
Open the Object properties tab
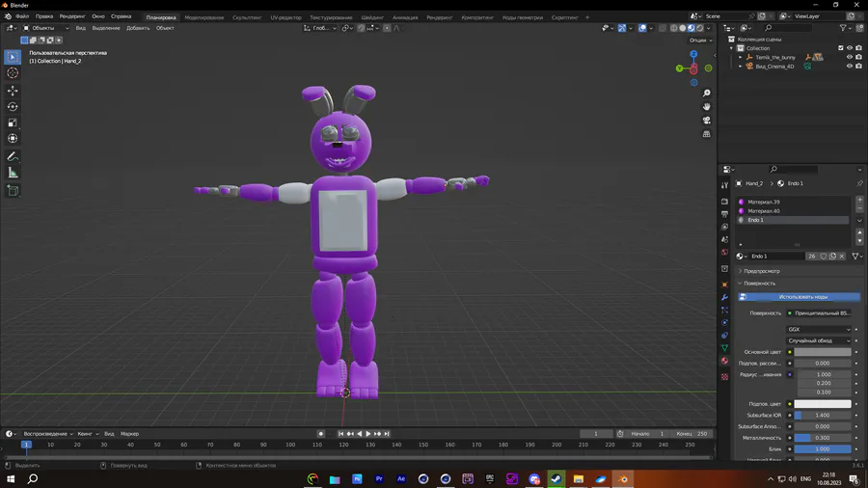724,285
